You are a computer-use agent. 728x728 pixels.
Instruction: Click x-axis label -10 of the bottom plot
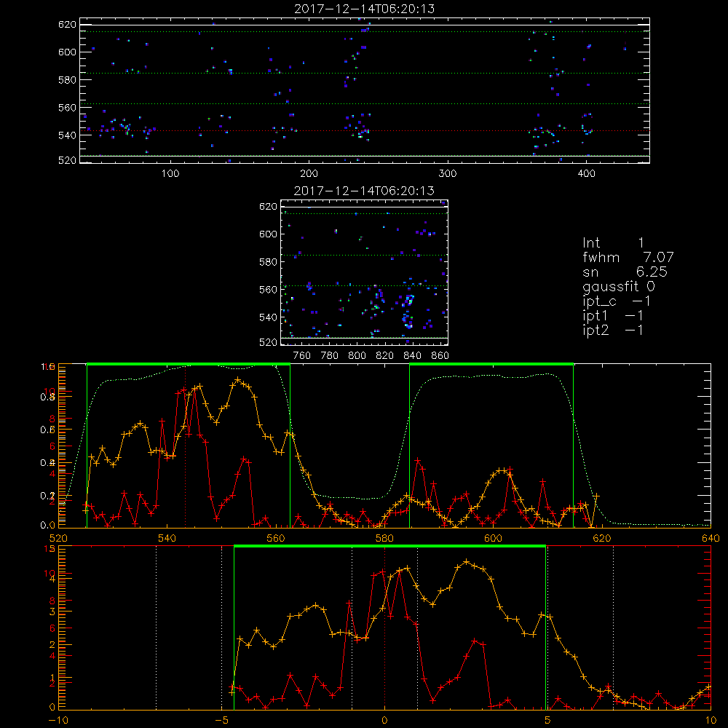[58, 720]
